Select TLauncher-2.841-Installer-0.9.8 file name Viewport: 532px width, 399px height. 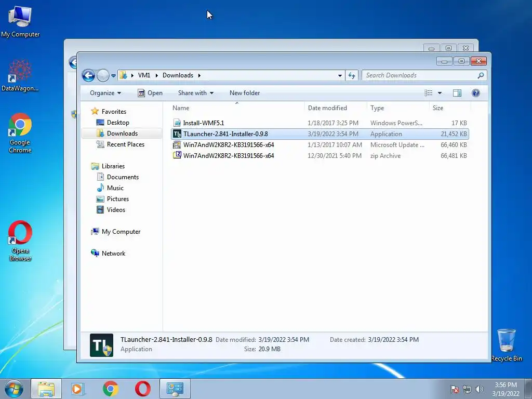225,134
